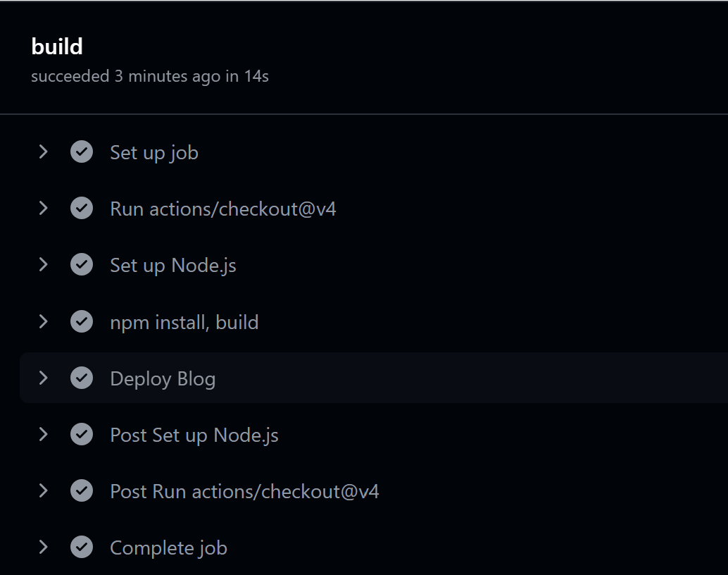Expand the Run actions/checkout@v4 step arrow
This screenshot has height=575, width=728.
pos(43,209)
